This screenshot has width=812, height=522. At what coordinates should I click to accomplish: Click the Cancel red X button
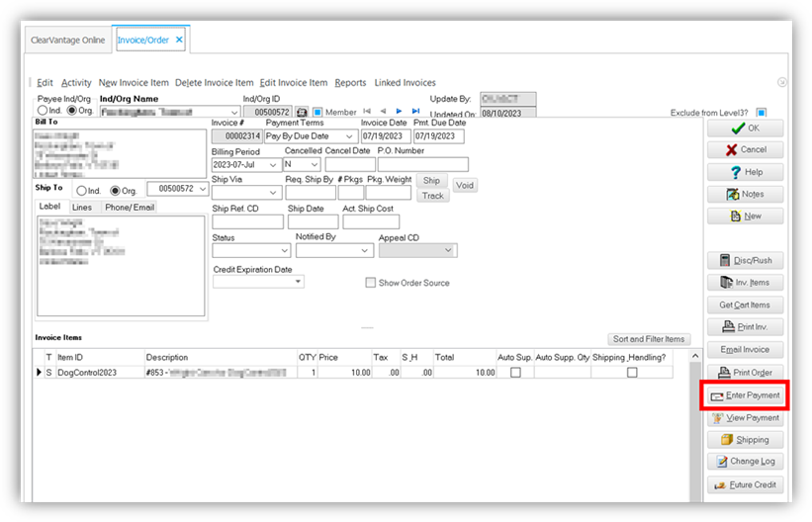[745, 149]
